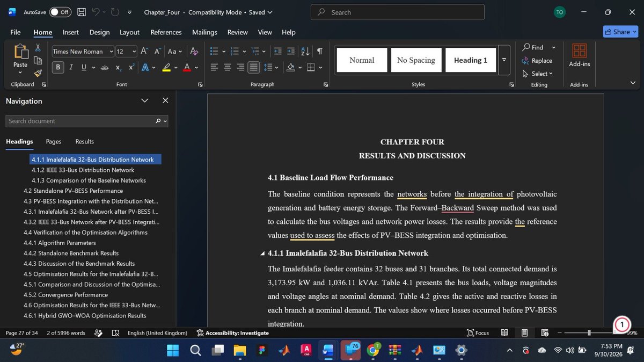This screenshot has width=644, height=362.
Task: Click the Save floppy disk icon
Action: [x=81, y=12]
